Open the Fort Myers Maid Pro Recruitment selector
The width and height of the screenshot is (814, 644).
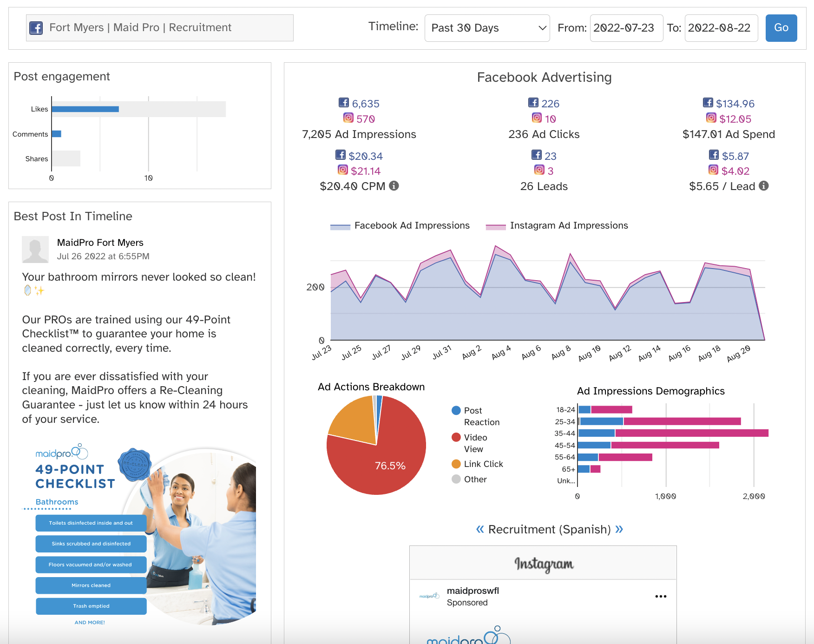click(x=160, y=28)
